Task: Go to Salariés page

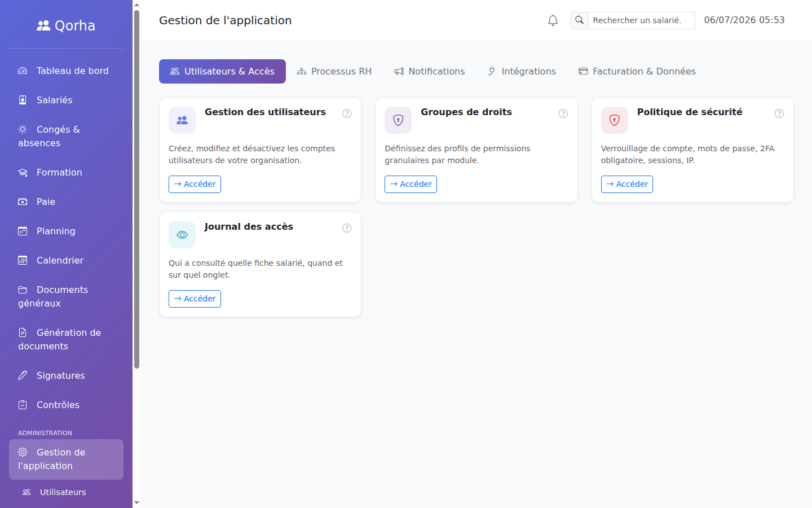Action: (66, 100)
